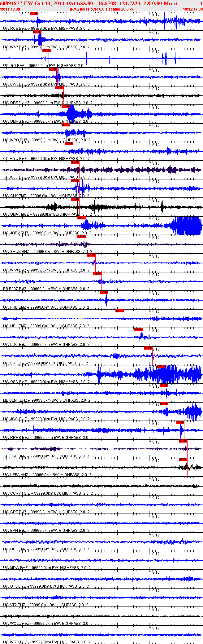The height and width of the screenshot is (644, 203).
Task: Select the PB.B007 EHZ station label
Action: [x=15, y=289]
